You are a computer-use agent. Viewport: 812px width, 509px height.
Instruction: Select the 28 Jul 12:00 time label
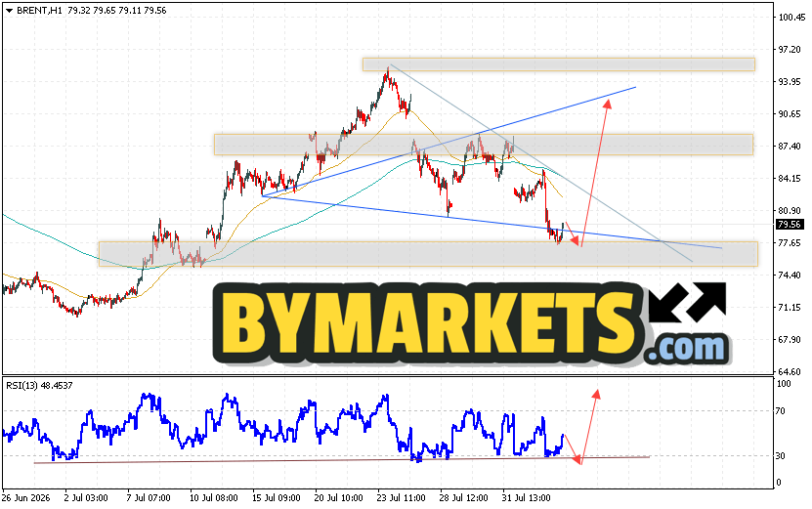click(x=463, y=498)
